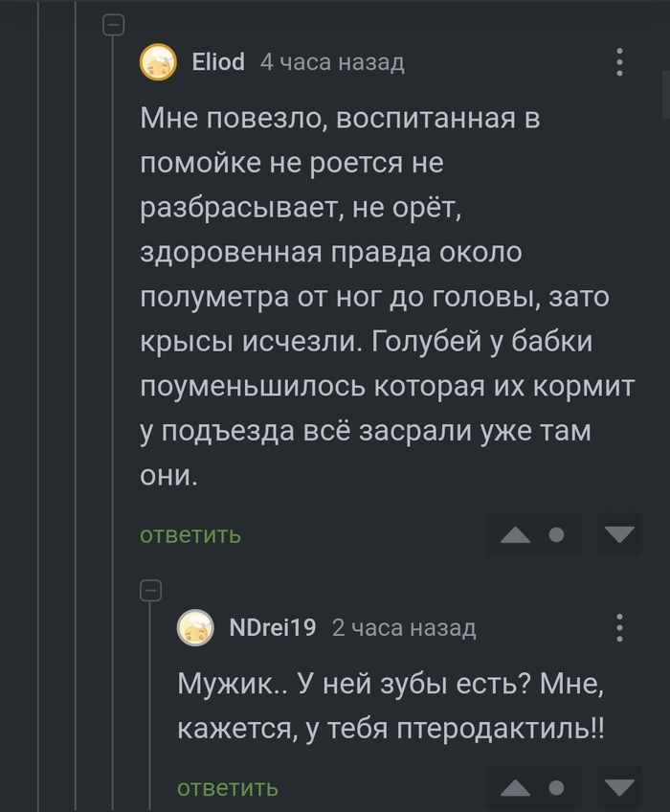Collapse Eliod's comment thread
This screenshot has width=670, height=812.
click(114, 26)
